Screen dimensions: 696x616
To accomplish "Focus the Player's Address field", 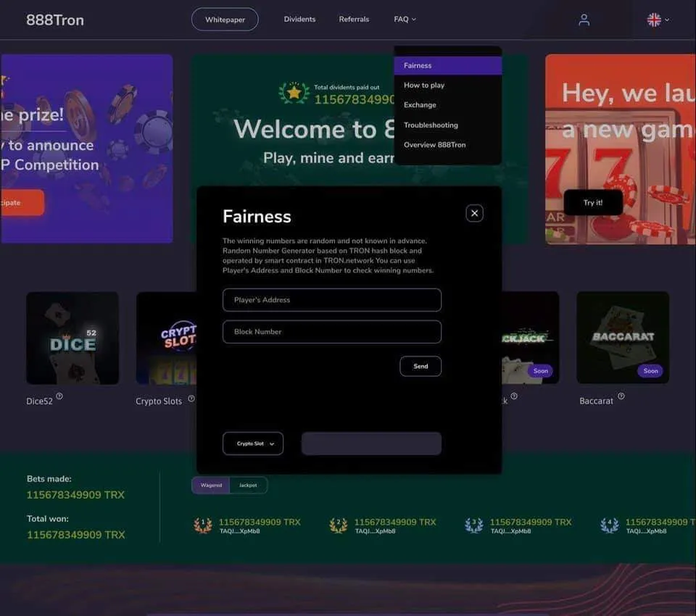I will point(332,299).
